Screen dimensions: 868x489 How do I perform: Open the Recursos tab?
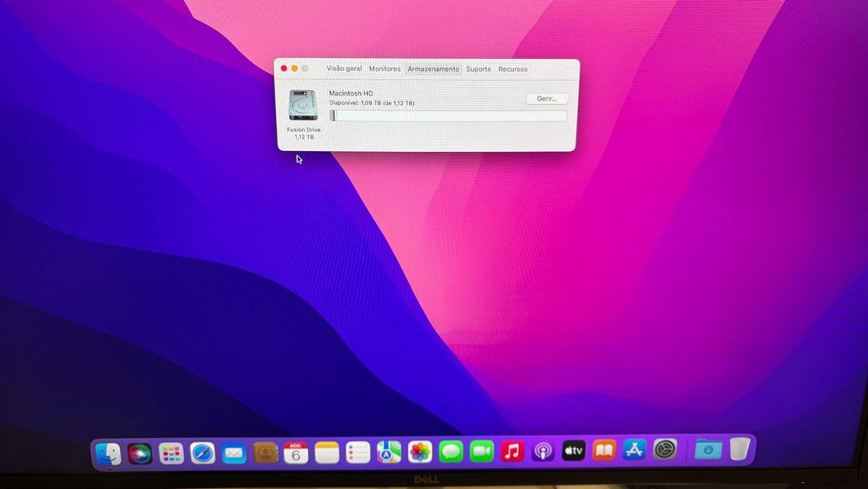pos(513,69)
